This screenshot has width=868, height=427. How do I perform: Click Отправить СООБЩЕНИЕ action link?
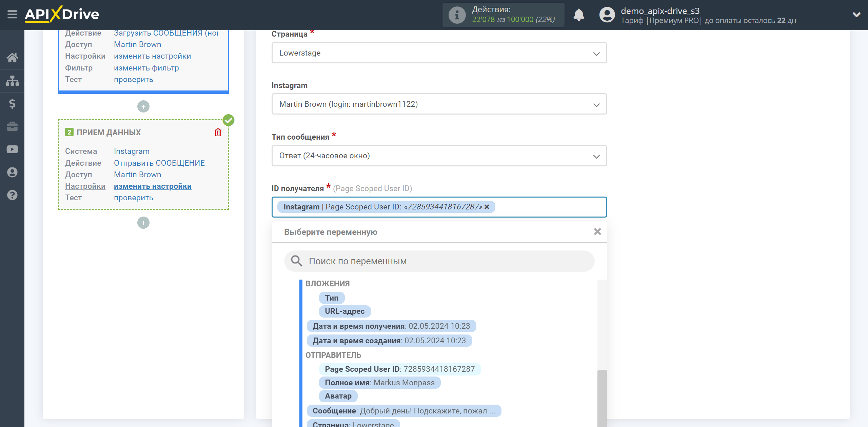pos(159,163)
